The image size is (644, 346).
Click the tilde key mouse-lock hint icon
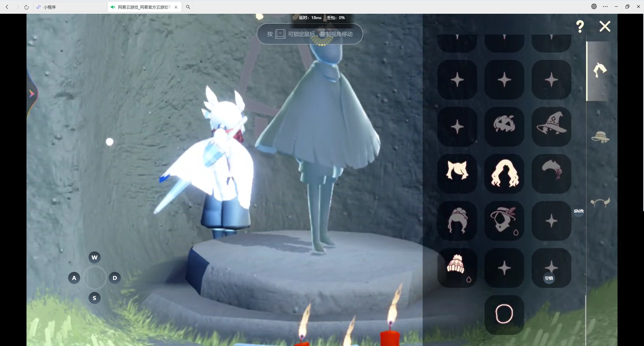click(280, 34)
